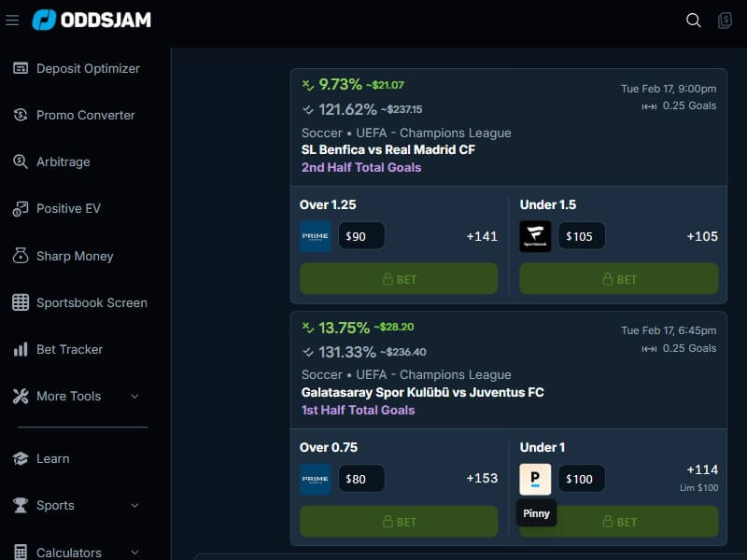Expand the More Tools menu
Screen dimensions: 747x560
(x=70, y=396)
